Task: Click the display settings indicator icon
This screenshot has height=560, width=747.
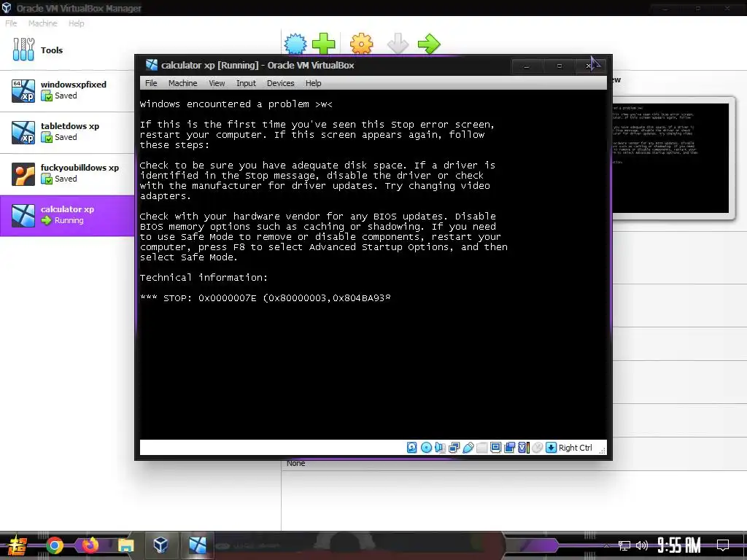Action: pyautogui.click(x=495, y=448)
